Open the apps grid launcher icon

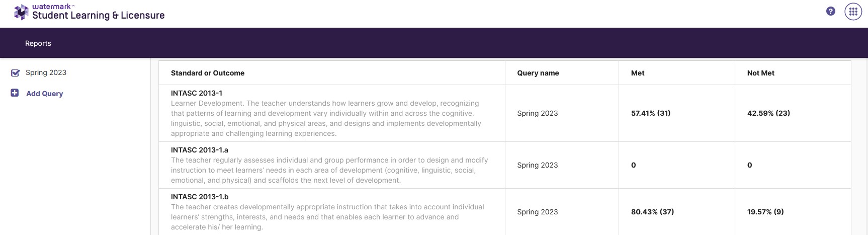pos(853,12)
